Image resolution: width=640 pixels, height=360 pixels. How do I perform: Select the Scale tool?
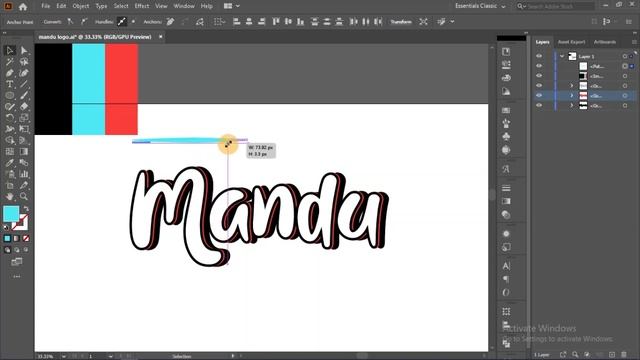[24, 118]
